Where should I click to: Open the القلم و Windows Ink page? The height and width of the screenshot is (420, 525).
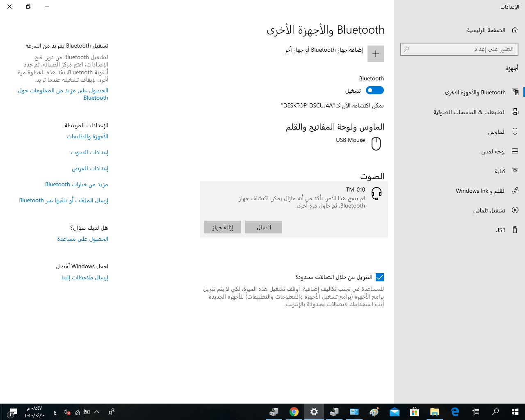459,191
